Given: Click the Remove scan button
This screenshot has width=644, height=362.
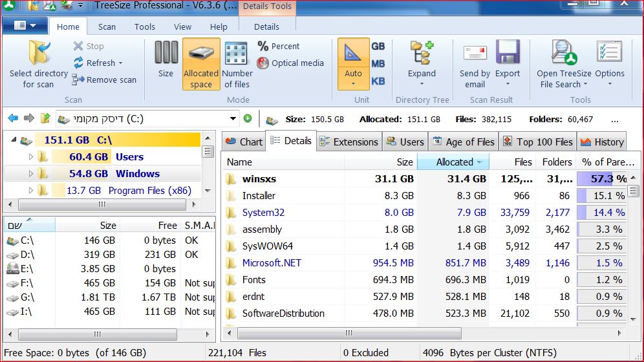Looking at the screenshot, I should point(104,80).
